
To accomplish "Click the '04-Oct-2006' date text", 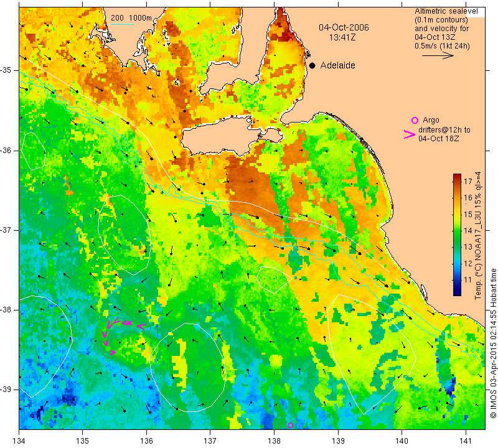I will coord(344,27).
